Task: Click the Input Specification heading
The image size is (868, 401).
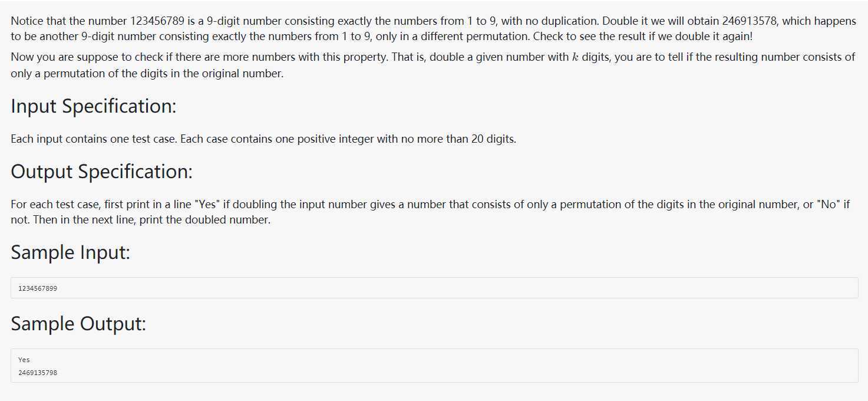Action: click(94, 107)
